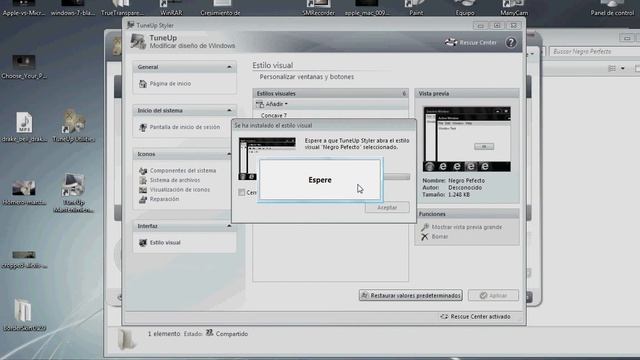Select the Equipo desktop icon
640x360 pixels.
pyautogui.click(x=465, y=8)
